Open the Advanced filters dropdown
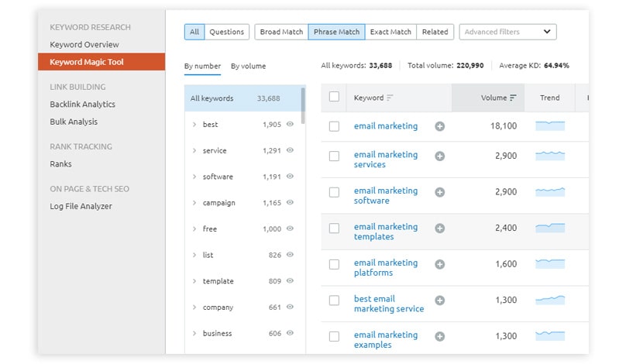 tap(507, 32)
